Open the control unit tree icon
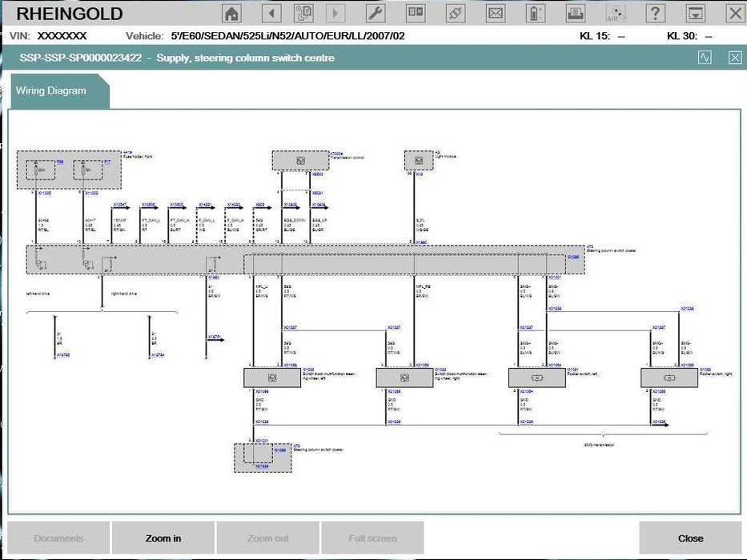This screenshot has width=747, height=560. point(416,14)
